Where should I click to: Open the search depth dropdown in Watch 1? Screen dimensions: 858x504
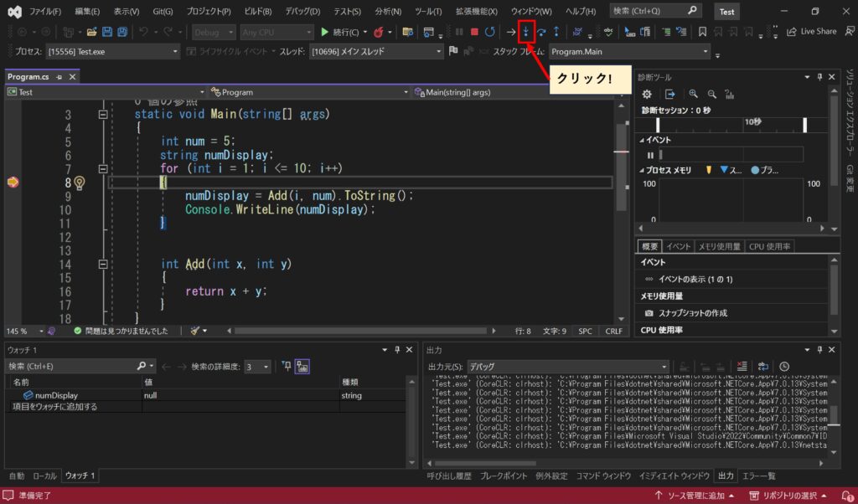[258, 366]
